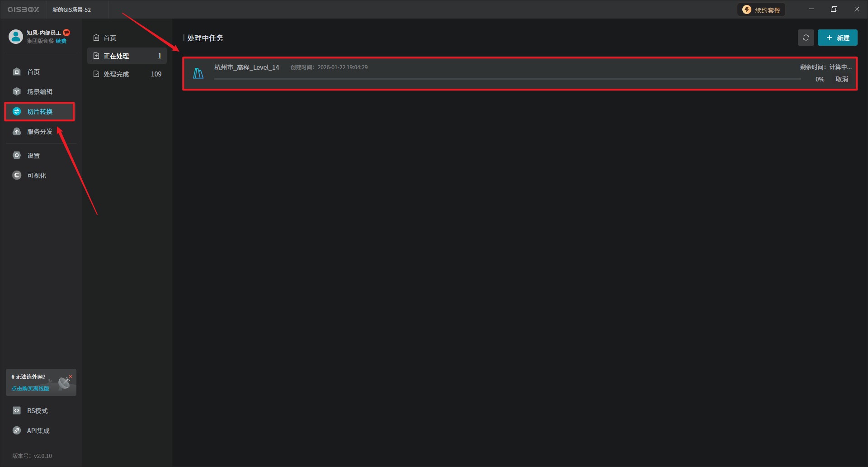Viewport: 868px width, 467px height.
Task: Click the 续费 renew link
Action: [x=61, y=41]
